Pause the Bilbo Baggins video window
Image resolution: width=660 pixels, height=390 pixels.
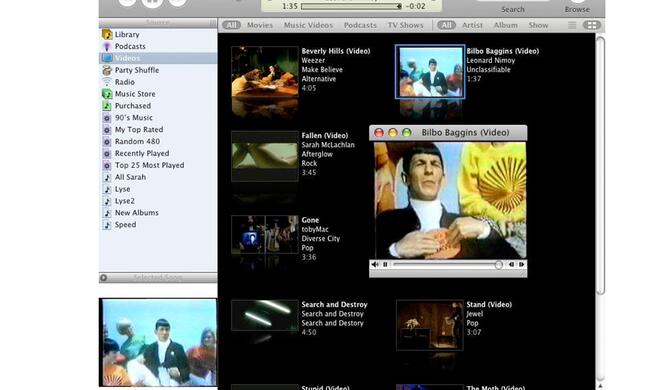coord(385,265)
